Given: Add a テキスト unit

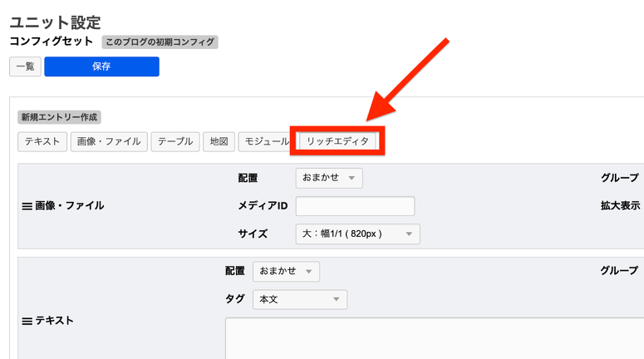Looking at the screenshot, I should [x=42, y=142].
